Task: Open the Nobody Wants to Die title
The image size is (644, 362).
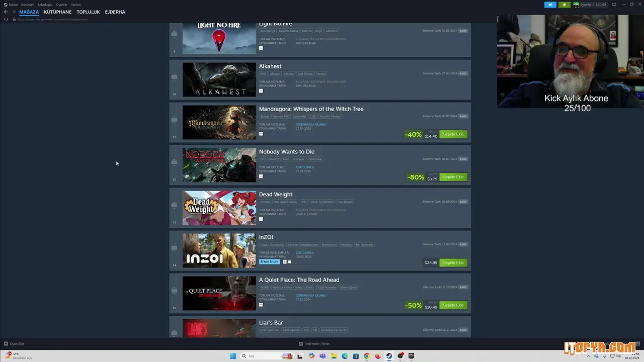Action: pos(287,152)
